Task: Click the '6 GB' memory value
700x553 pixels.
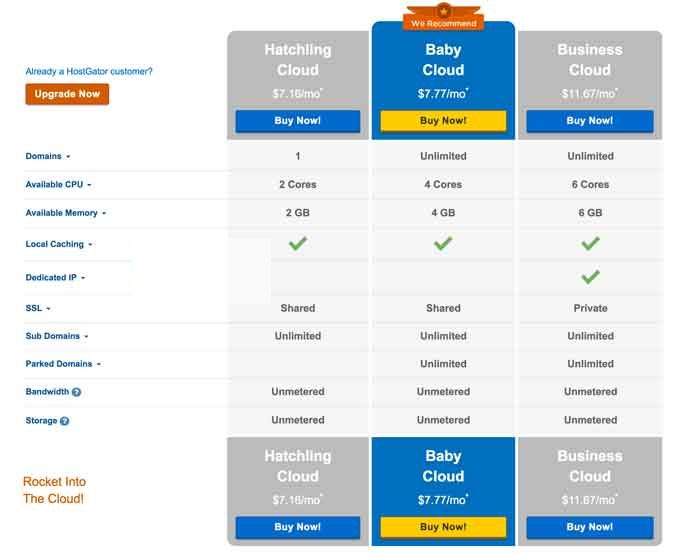Action: [591, 213]
